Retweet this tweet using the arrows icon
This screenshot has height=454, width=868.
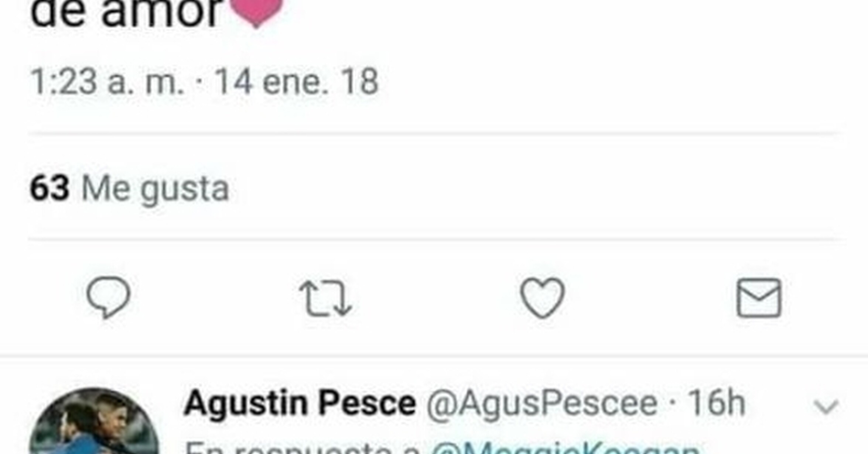[x=325, y=298]
